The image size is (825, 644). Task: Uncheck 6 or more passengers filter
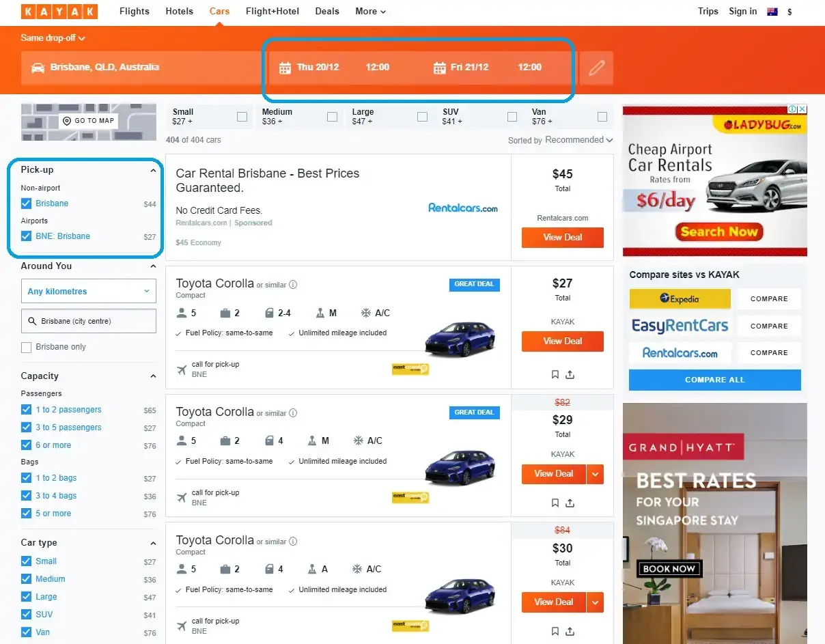27,445
